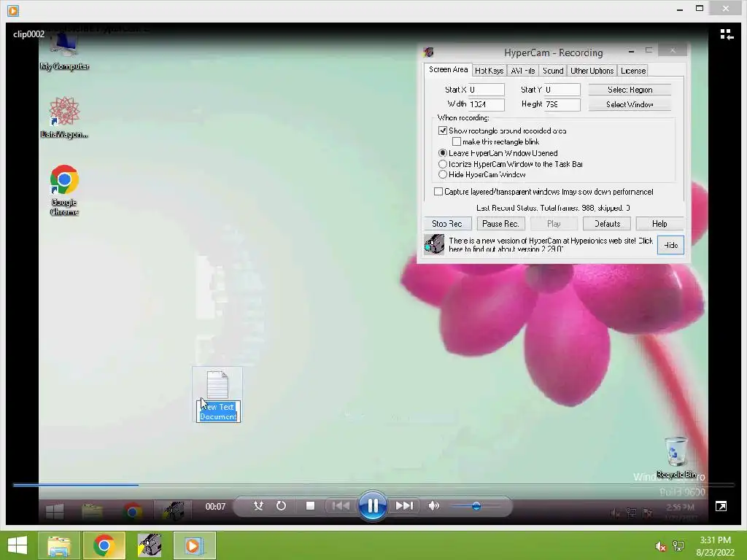The image size is (747, 560).
Task: Select the Recycle Bin icon in video
Action: (676, 458)
